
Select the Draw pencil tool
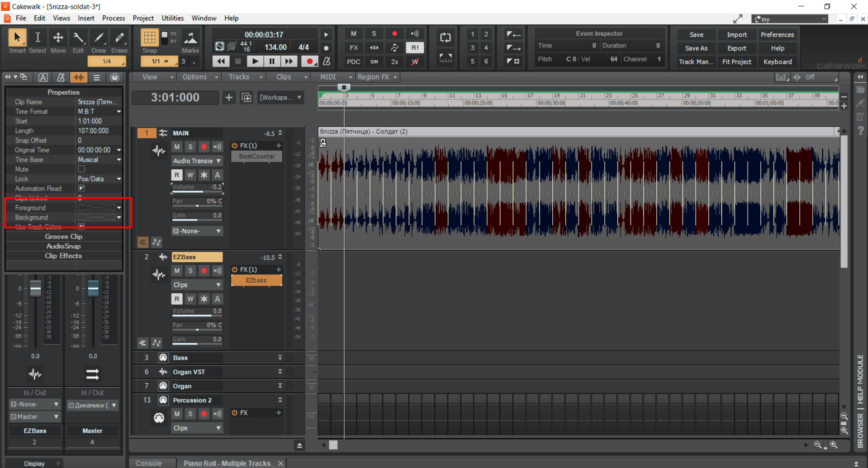tap(99, 41)
